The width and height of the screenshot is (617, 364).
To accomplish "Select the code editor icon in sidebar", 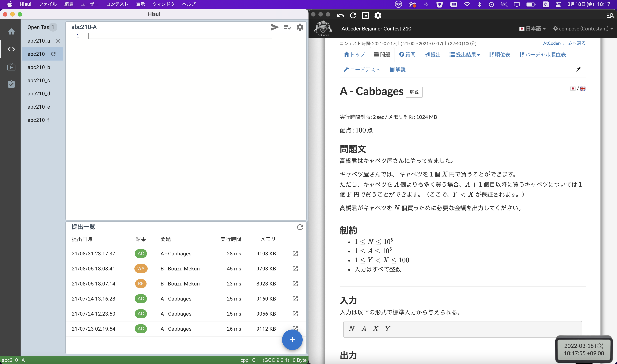I will point(11,49).
